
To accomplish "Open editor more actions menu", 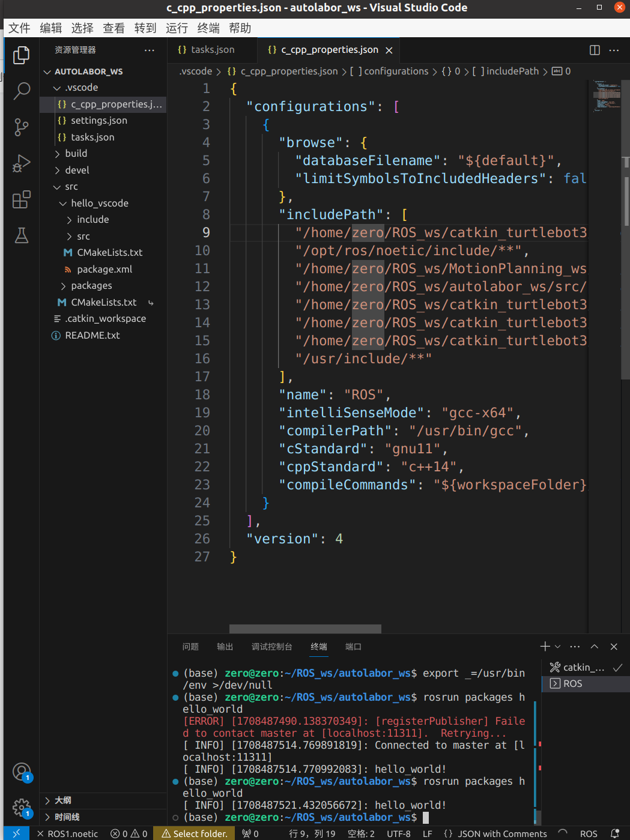I will (x=614, y=50).
